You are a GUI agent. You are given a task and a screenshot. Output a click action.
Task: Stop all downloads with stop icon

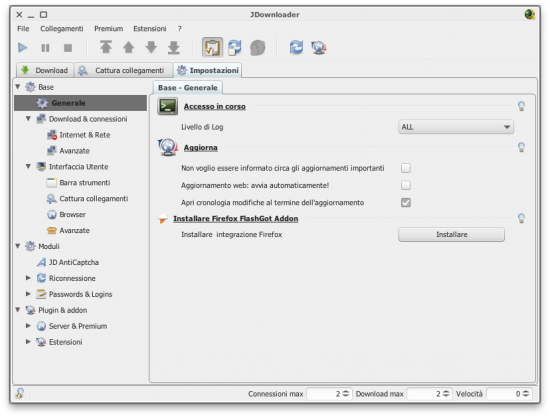68,48
